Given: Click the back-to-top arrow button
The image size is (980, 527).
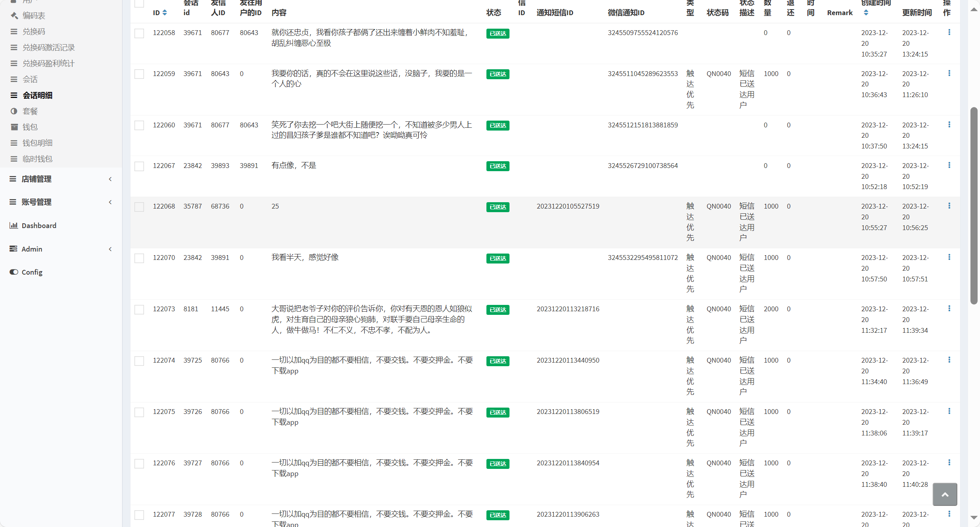Looking at the screenshot, I should (x=945, y=494).
